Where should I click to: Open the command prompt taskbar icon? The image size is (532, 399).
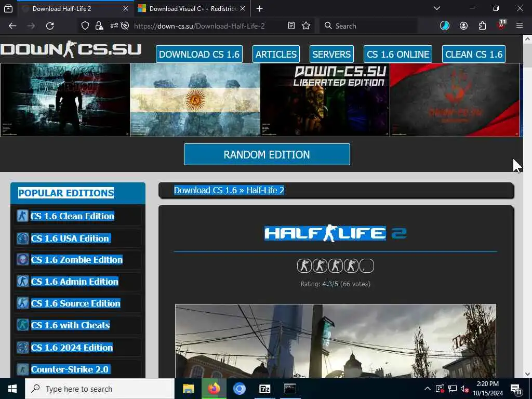[x=290, y=389]
